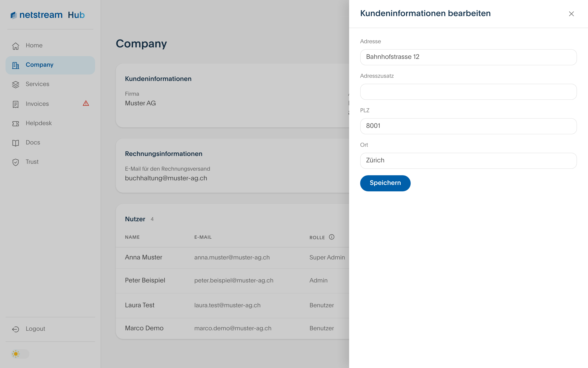Click Logout in the sidebar

(50, 329)
